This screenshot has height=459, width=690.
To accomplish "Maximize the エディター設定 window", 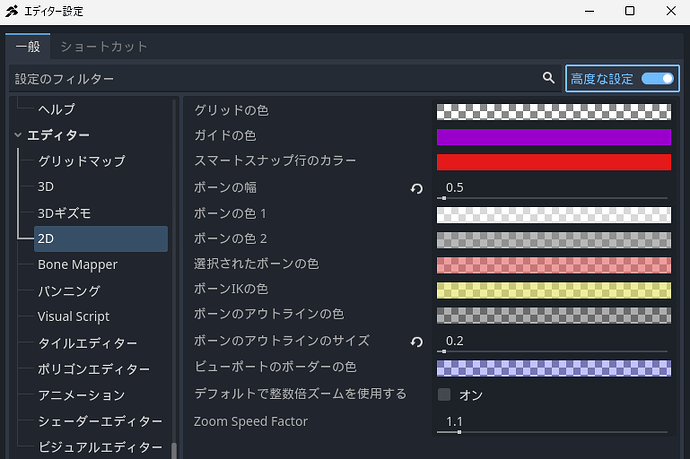I will [x=630, y=11].
